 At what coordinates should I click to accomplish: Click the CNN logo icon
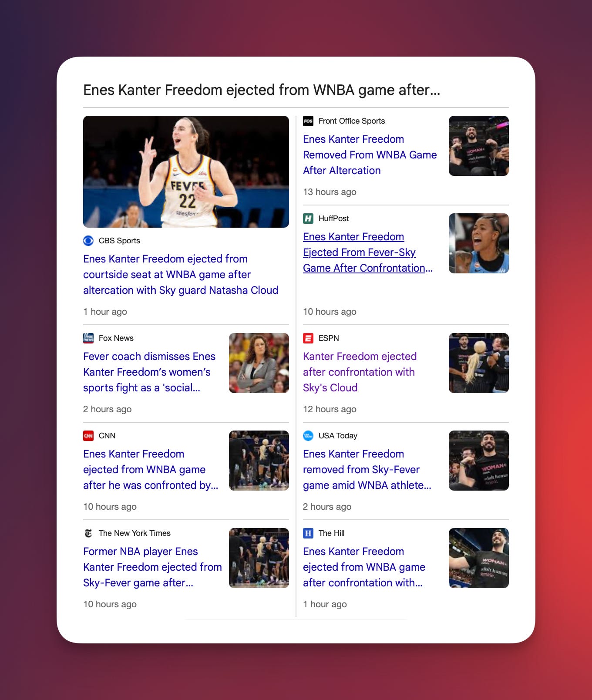[x=88, y=436]
